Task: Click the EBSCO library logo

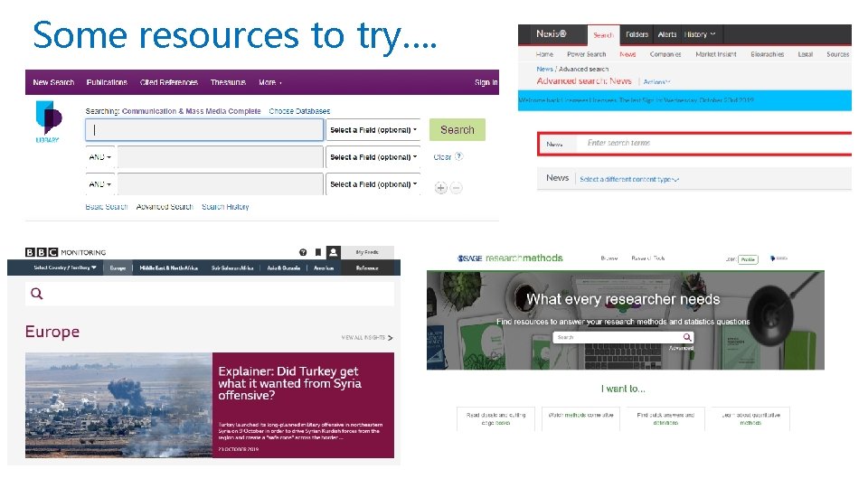Action: click(x=49, y=121)
